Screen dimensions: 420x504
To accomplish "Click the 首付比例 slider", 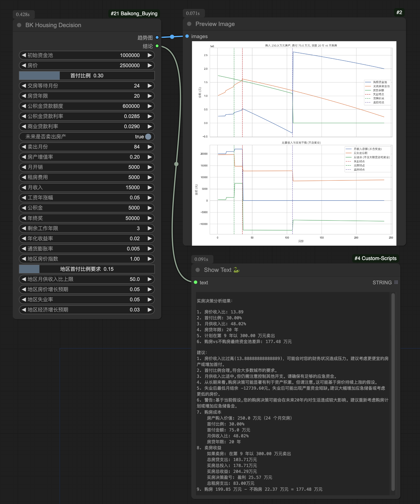I will (87, 76).
